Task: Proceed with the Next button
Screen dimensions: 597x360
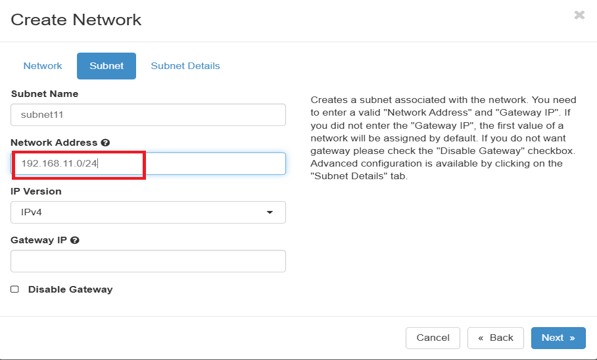Action: 558,338
